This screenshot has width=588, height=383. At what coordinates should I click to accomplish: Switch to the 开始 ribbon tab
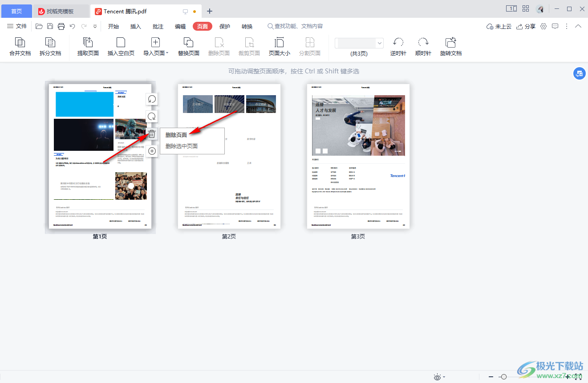(114, 26)
